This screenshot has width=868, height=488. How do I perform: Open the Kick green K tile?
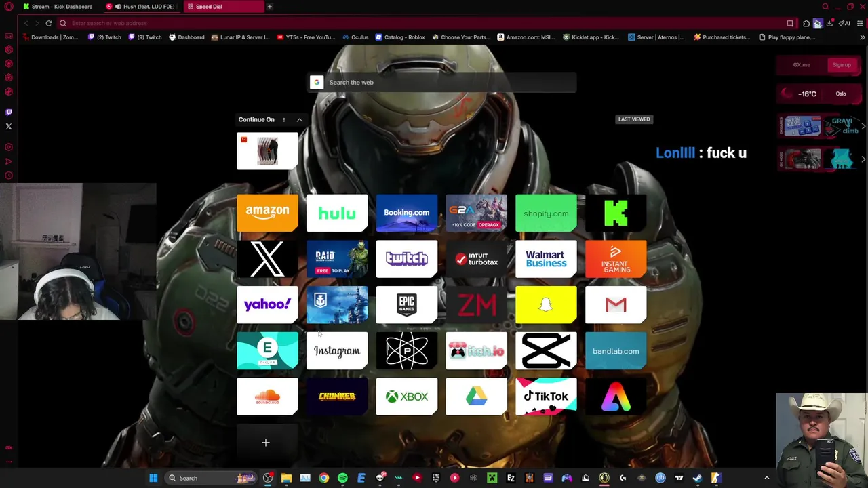(616, 213)
